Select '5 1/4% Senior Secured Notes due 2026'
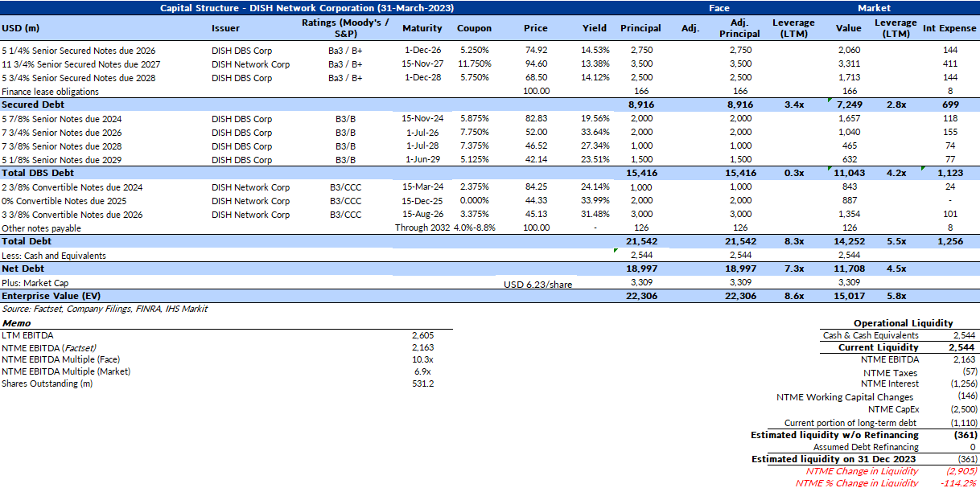 (x=79, y=50)
